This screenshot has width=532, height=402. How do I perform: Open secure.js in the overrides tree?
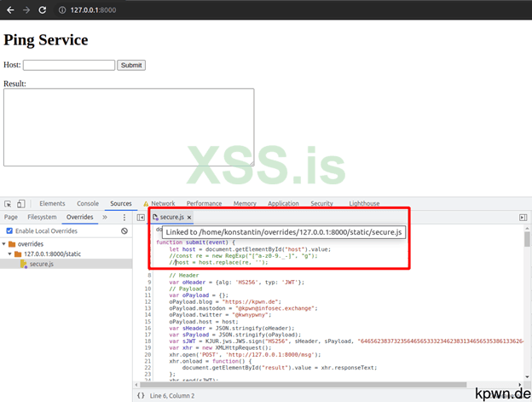[x=42, y=264]
